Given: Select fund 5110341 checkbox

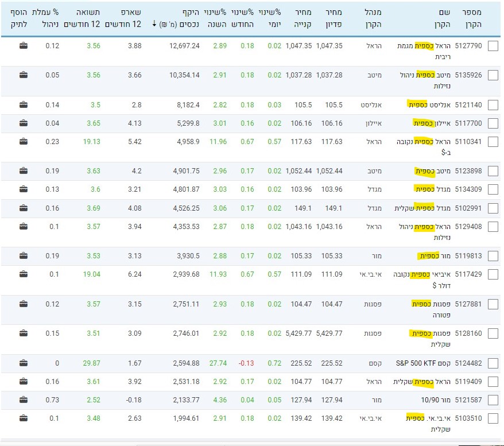Looking at the screenshot, I should 493,142.
